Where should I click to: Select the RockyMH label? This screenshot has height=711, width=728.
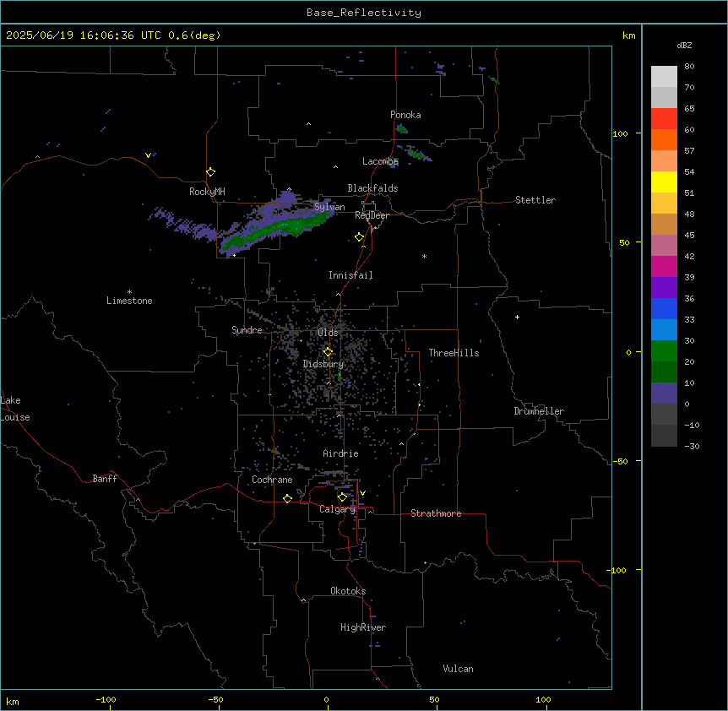click(207, 192)
